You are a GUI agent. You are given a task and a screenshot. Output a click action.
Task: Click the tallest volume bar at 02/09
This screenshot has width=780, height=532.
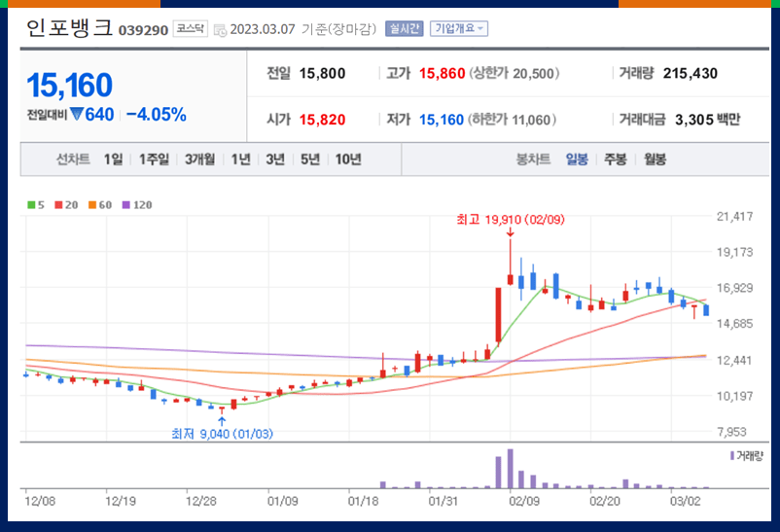(510, 469)
